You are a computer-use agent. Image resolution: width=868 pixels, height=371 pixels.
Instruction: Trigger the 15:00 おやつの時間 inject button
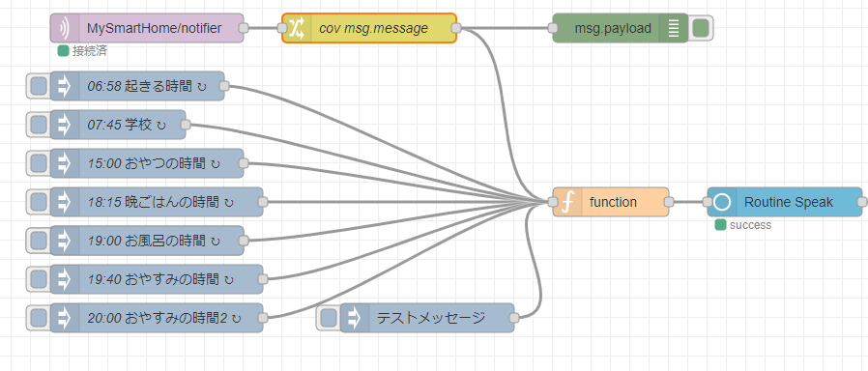coord(39,163)
